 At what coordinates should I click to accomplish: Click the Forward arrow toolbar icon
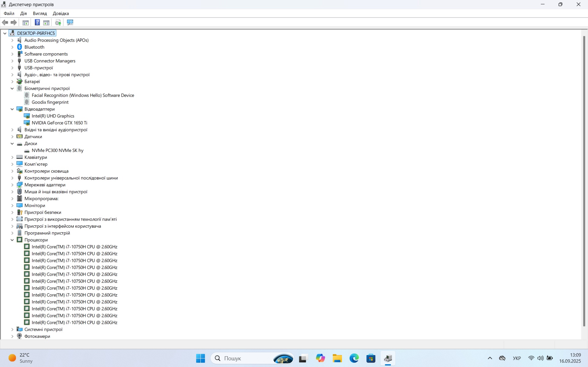click(x=14, y=22)
